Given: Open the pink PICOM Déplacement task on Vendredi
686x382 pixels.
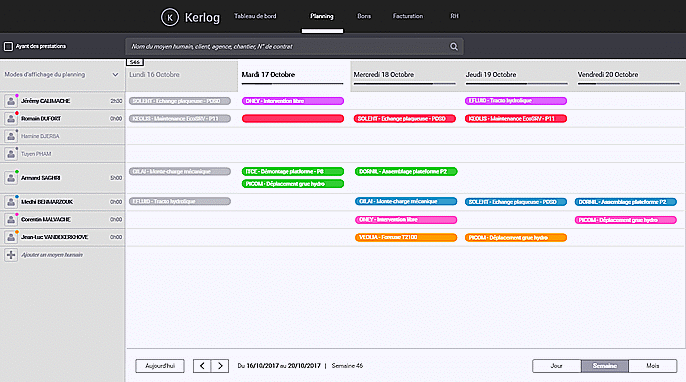Looking at the screenshot, I should pos(626,220).
